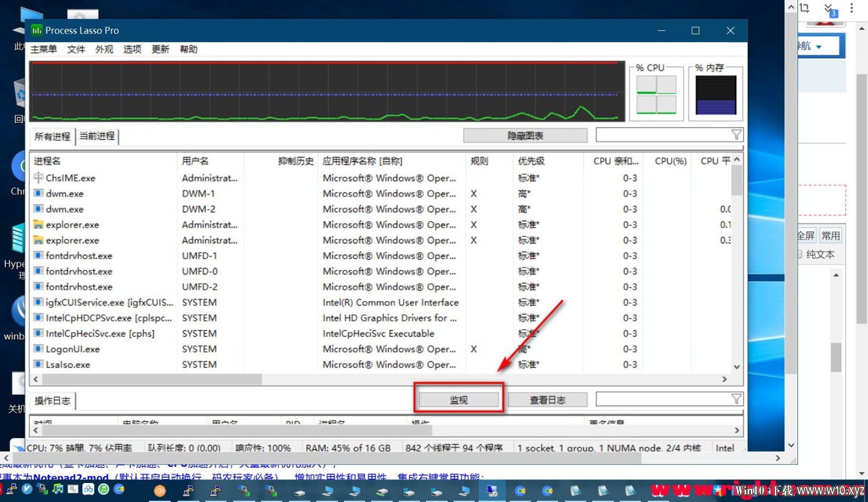Click the crop icon in the browser toolbar
The height and width of the screenshot is (502, 868).
tap(805, 8)
